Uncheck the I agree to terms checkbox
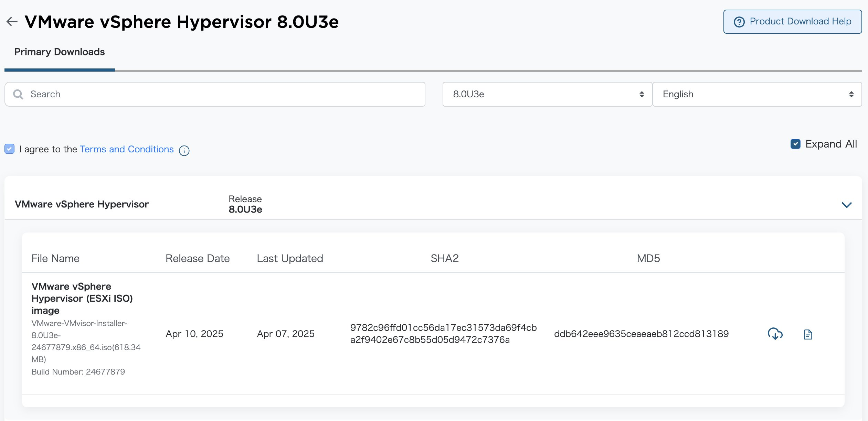868x421 pixels. [10, 149]
